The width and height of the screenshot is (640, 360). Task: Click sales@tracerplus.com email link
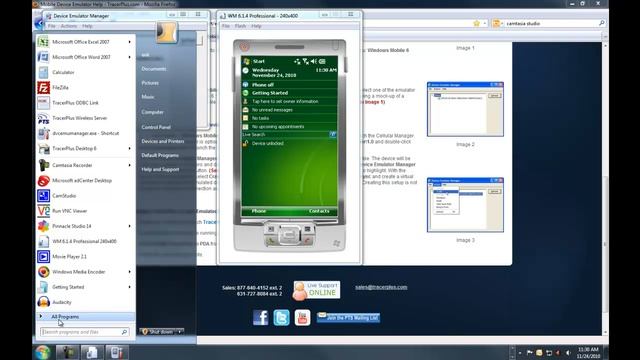tap(381, 287)
